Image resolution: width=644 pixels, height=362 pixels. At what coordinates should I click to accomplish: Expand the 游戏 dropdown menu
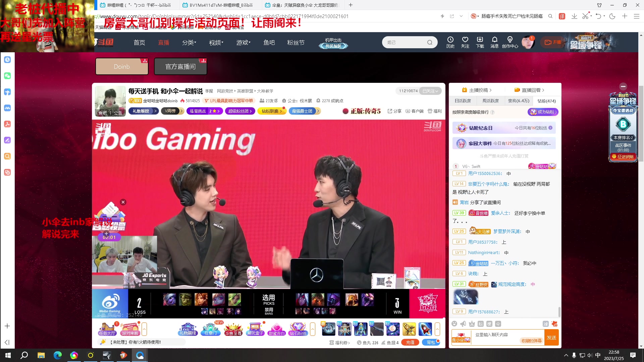tap(243, 43)
